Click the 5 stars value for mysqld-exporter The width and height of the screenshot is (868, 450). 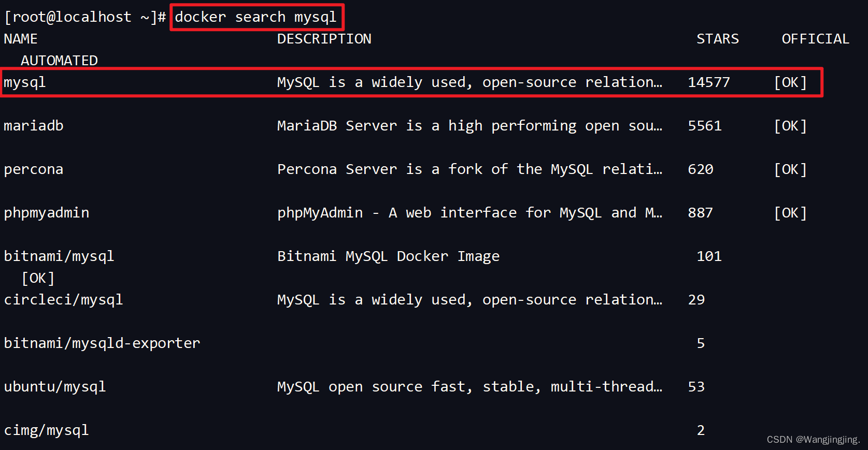click(701, 343)
